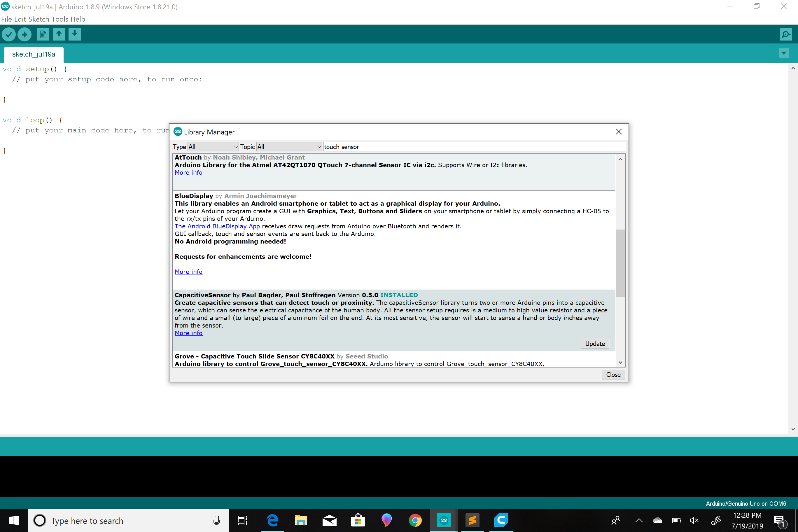Click the battery tray icon
Viewport: 798px width, 532px height.
click(676, 520)
